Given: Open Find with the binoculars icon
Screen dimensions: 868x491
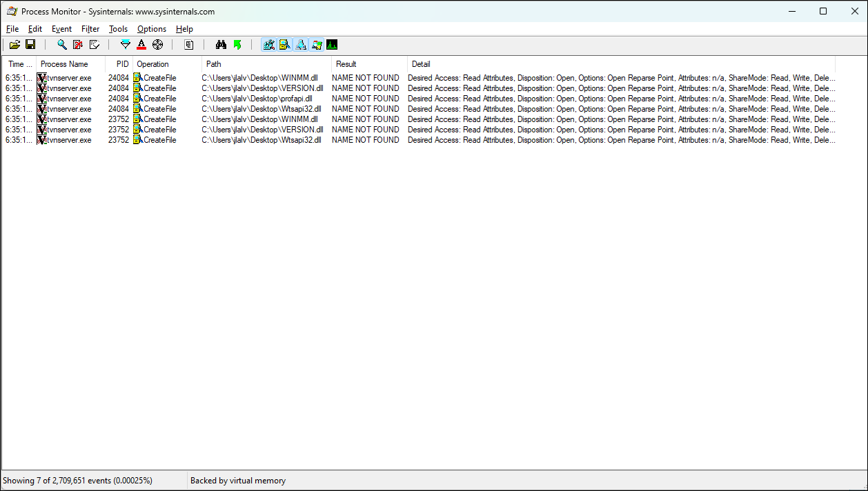Looking at the screenshot, I should [x=221, y=45].
